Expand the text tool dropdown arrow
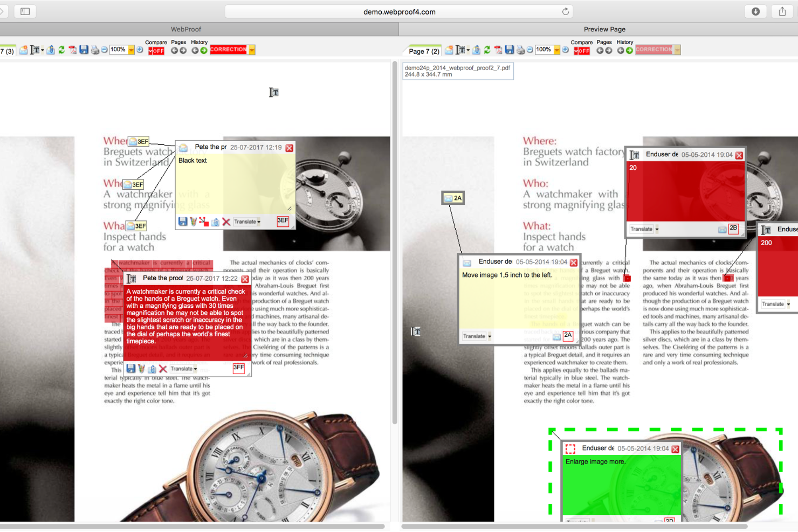This screenshot has height=532, width=798. coord(42,50)
